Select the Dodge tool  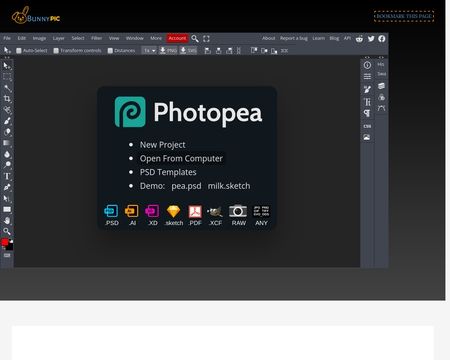pyautogui.click(x=7, y=165)
